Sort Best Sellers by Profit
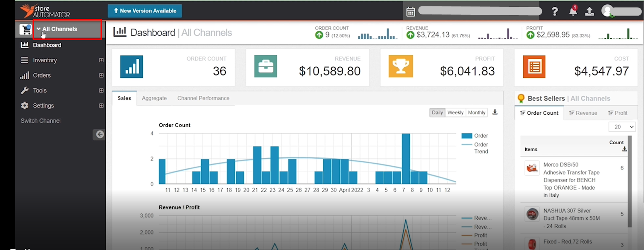The height and width of the screenshot is (250, 644). (x=618, y=113)
